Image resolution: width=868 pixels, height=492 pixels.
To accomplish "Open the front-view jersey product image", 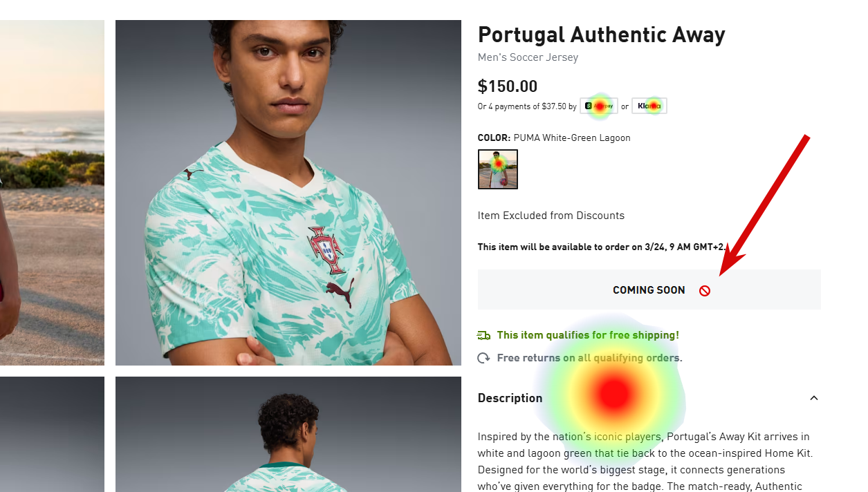I will 288,193.
